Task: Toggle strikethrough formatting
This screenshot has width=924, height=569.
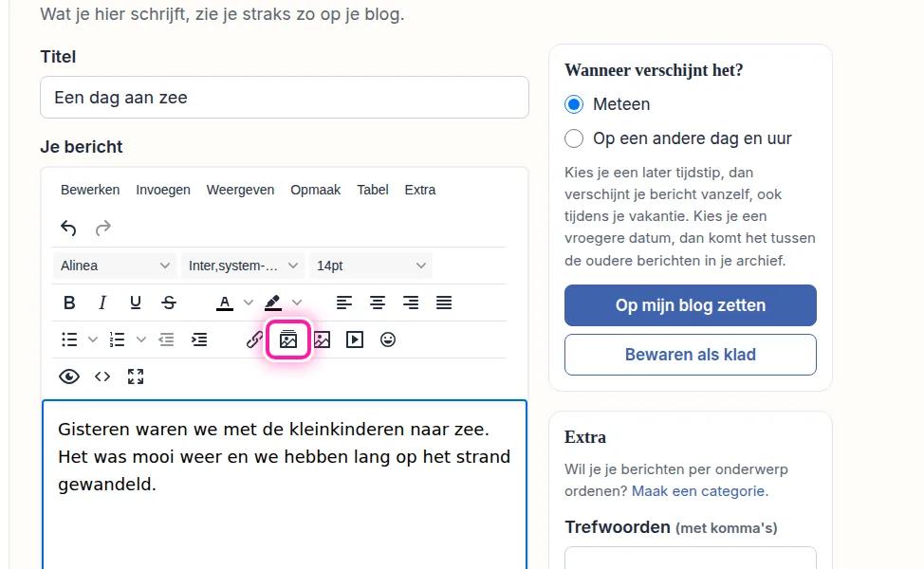Action: tap(169, 303)
